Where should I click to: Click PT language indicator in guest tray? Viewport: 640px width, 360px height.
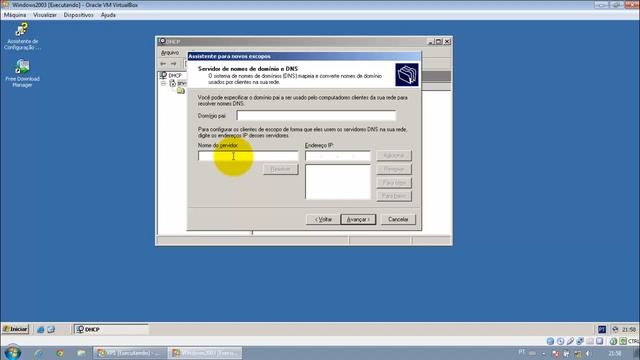(602, 329)
